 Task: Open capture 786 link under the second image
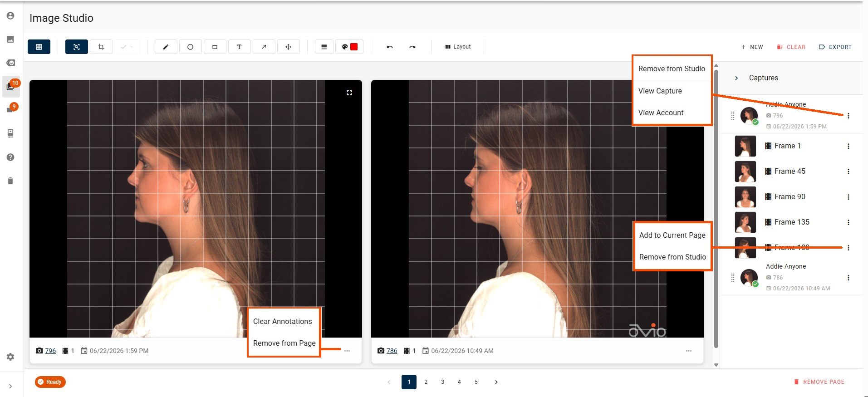[392, 351]
